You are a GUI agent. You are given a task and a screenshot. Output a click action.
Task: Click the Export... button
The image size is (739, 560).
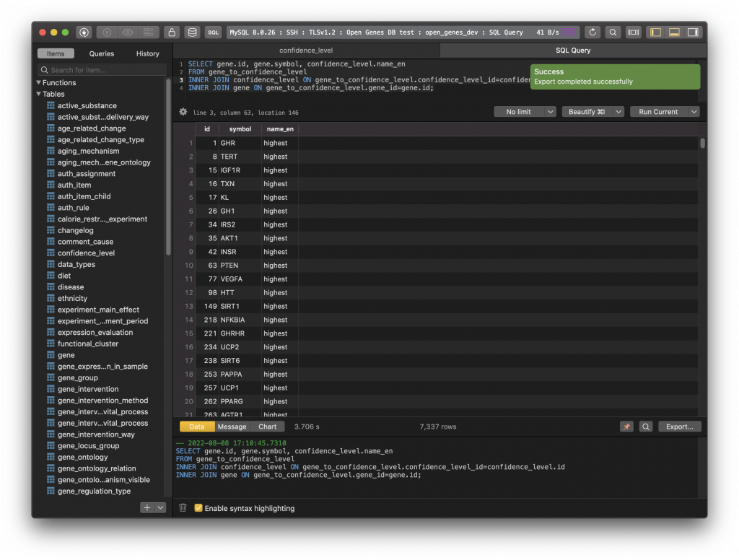click(679, 426)
